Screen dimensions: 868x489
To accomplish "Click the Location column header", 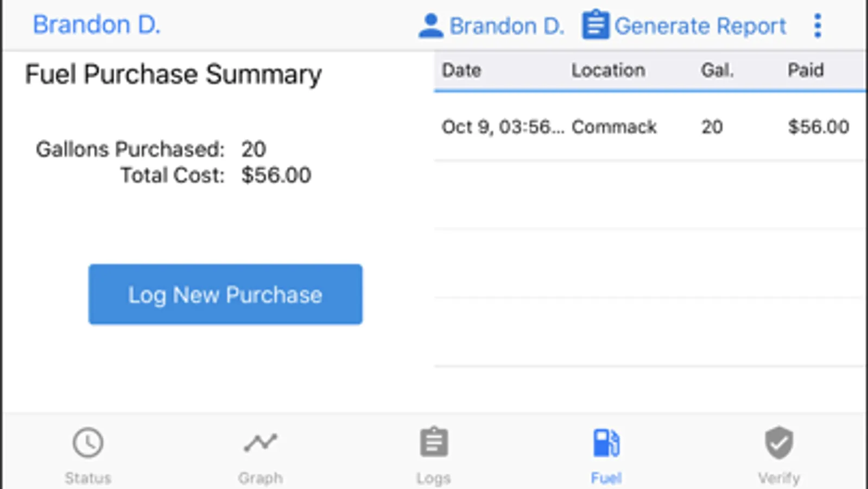I will pyautogui.click(x=608, y=70).
